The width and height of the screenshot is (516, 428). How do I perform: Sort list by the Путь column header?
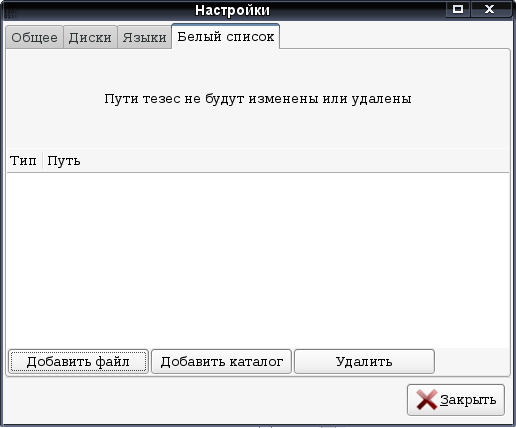tap(276, 161)
